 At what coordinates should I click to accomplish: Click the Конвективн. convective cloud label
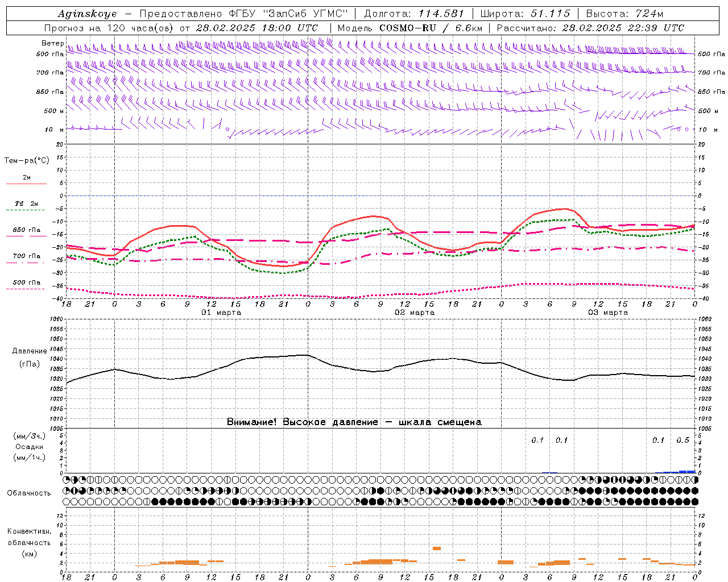(x=29, y=531)
